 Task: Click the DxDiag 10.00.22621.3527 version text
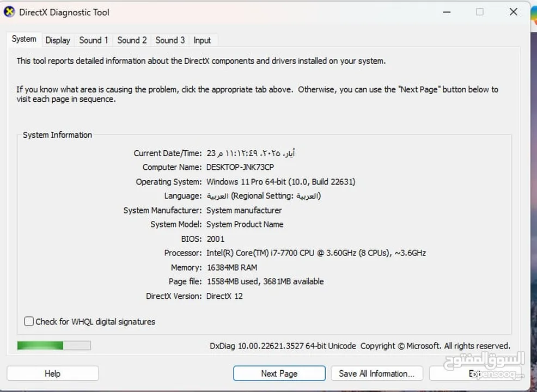coord(283,346)
